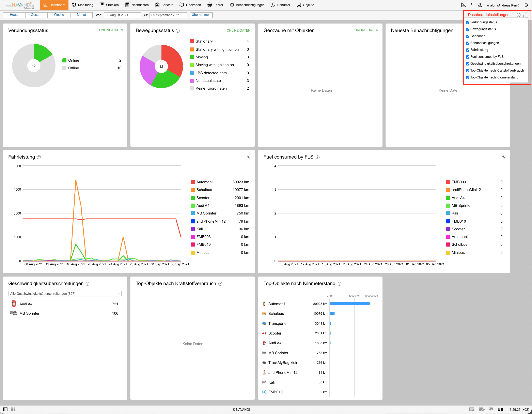
Task: Toggle the Geozonen checkbox
Action: [467, 36]
